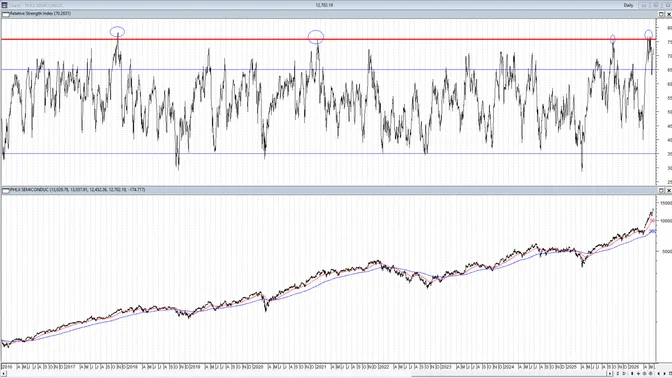Image resolution: width=672 pixels, height=378 pixels.
Task: Select the lower blue RSI line at 35
Action: [328, 153]
